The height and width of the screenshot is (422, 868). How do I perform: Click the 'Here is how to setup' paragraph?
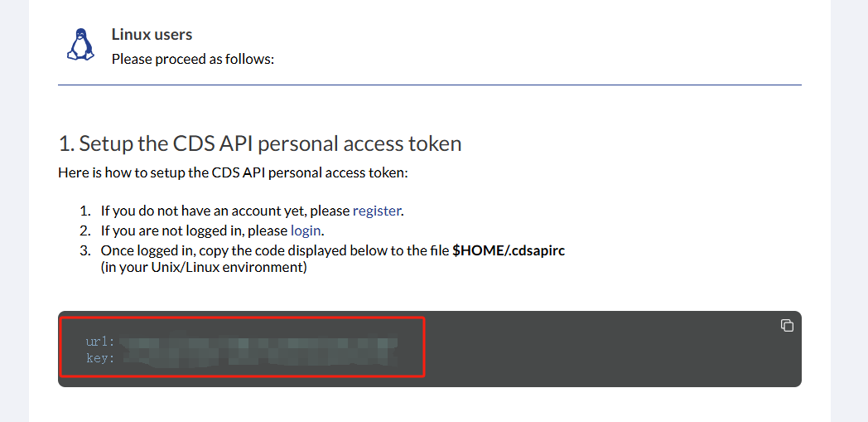(x=233, y=172)
